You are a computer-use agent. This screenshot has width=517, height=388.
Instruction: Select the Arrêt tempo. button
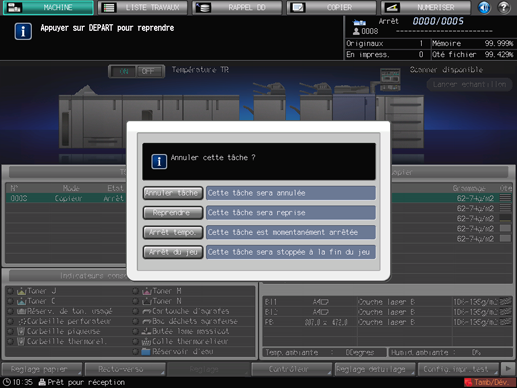[173, 232]
